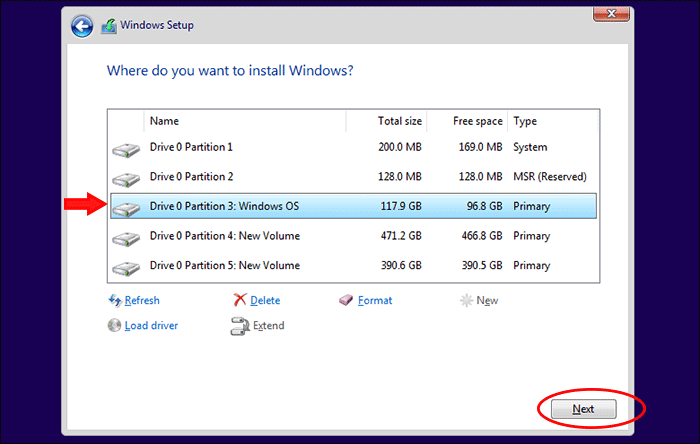
Task: Click the Format eraser icon
Action: click(346, 300)
